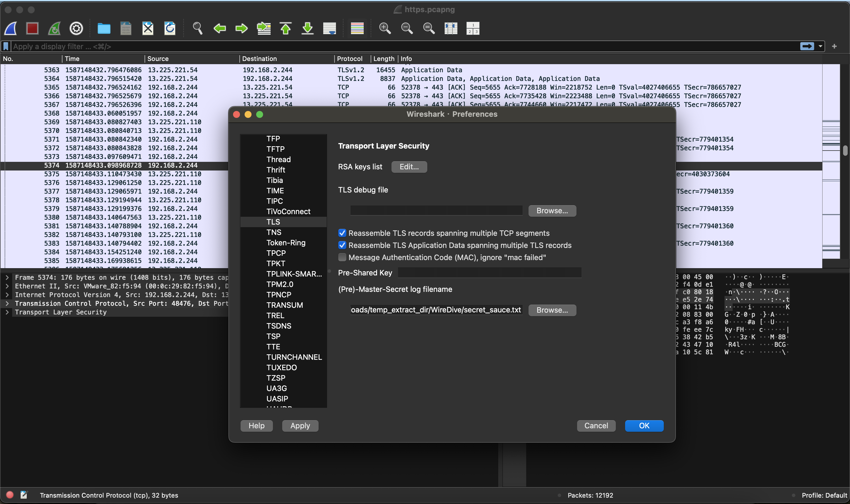Click the Apply button in Preferences
850x504 pixels.
pos(300,426)
